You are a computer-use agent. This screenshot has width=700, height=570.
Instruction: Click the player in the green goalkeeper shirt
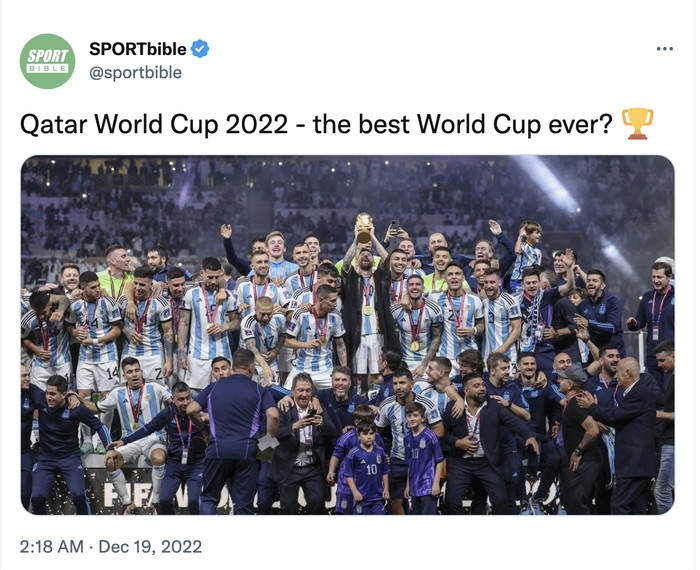pyautogui.click(x=115, y=275)
